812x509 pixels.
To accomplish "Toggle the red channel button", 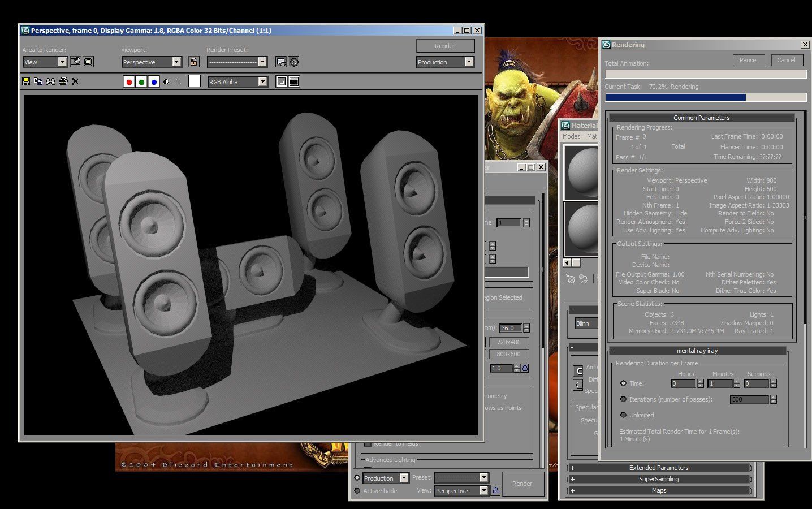I will pos(129,81).
